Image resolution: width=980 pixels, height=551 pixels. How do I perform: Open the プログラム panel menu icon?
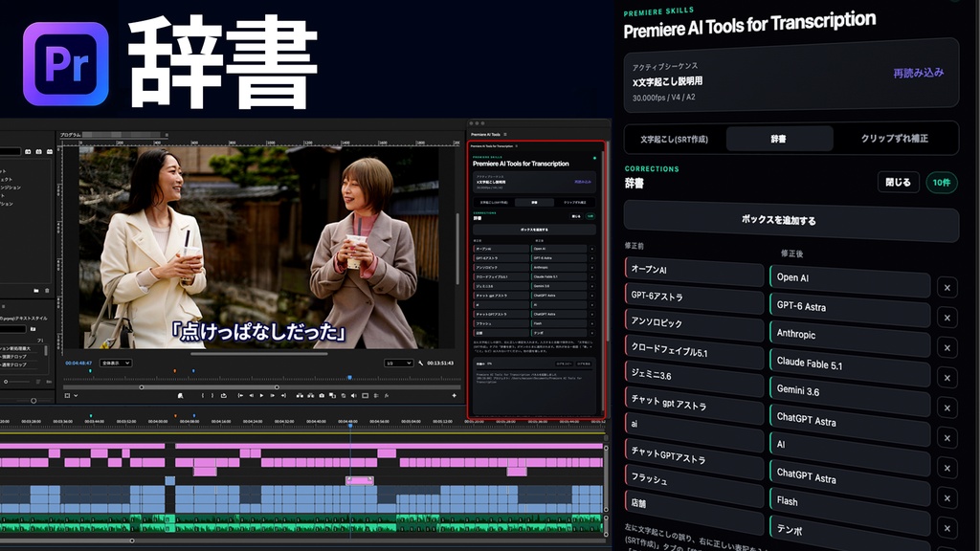(x=167, y=135)
